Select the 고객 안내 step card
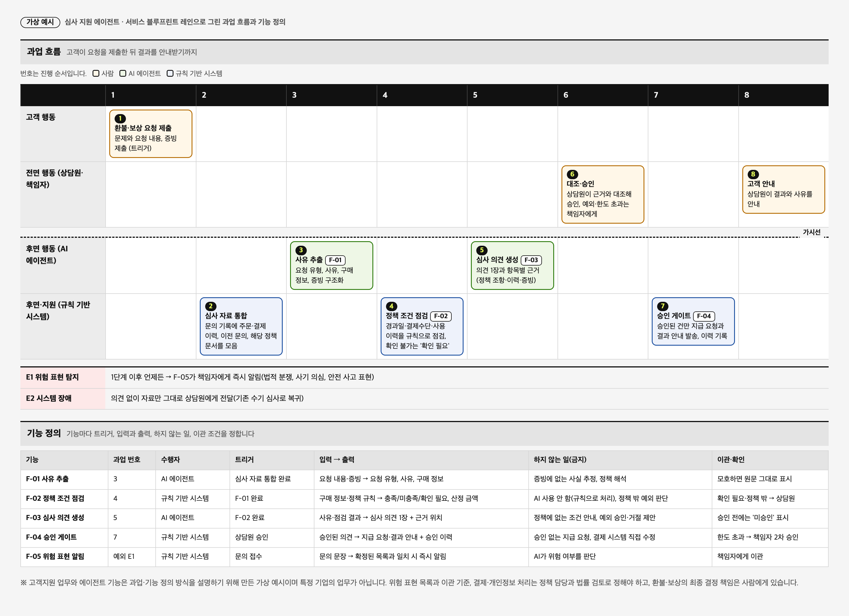Image resolution: width=849 pixels, height=616 pixels. pos(784,189)
